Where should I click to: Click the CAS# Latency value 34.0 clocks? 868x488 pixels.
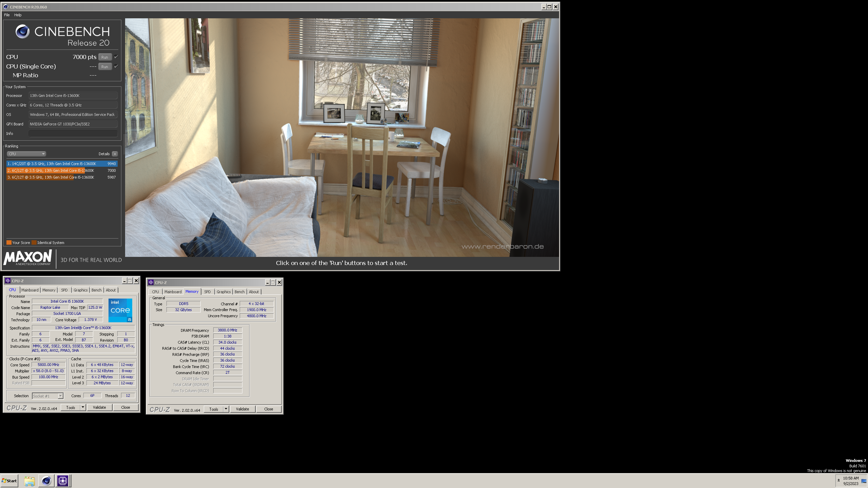point(228,342)
